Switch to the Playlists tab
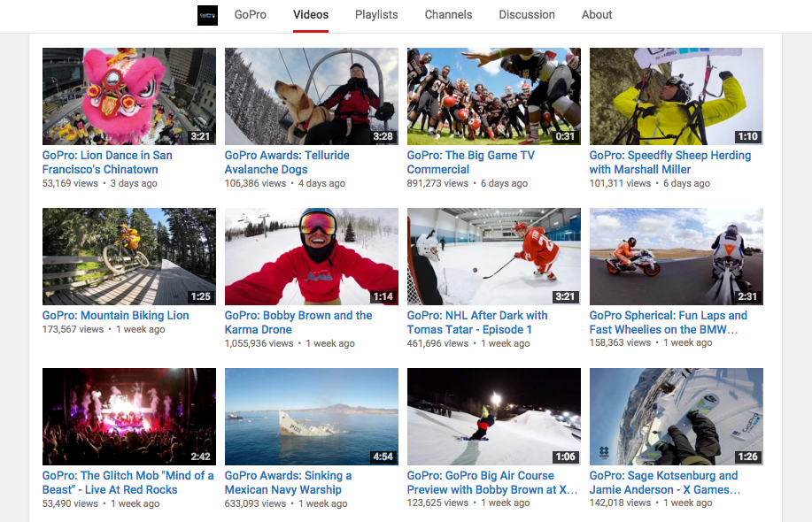The image size is (812, 522). (376, 15)
